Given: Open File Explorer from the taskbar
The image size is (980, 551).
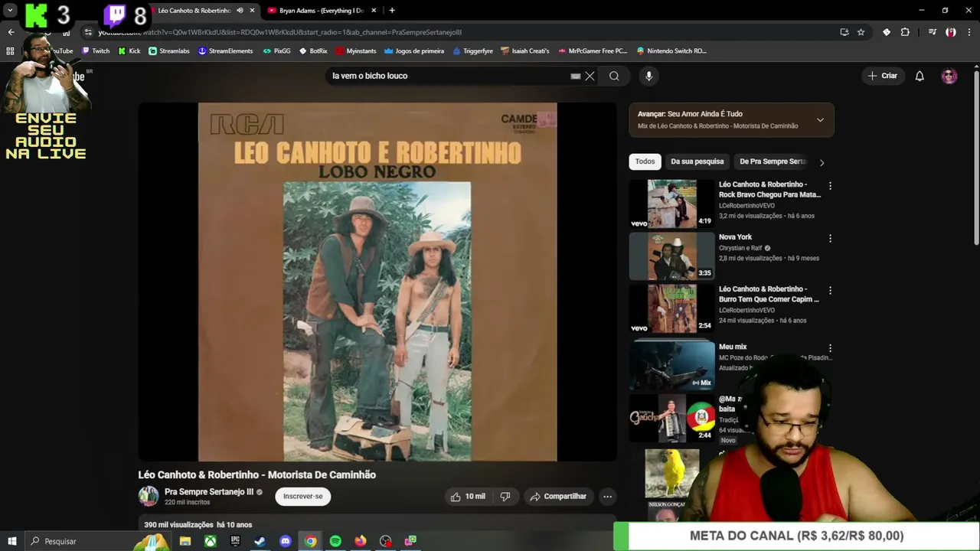Looking at the screenshot, I should click(185, 541).
